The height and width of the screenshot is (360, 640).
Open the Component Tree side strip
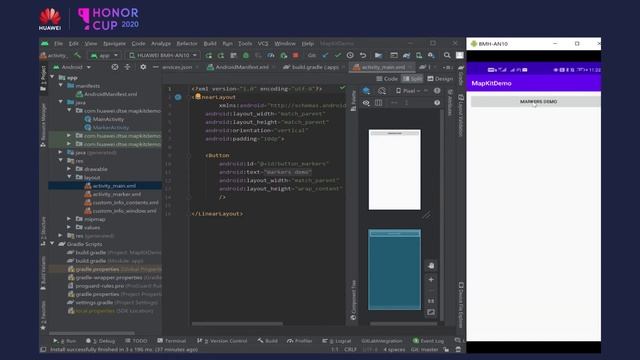[353, 300]
